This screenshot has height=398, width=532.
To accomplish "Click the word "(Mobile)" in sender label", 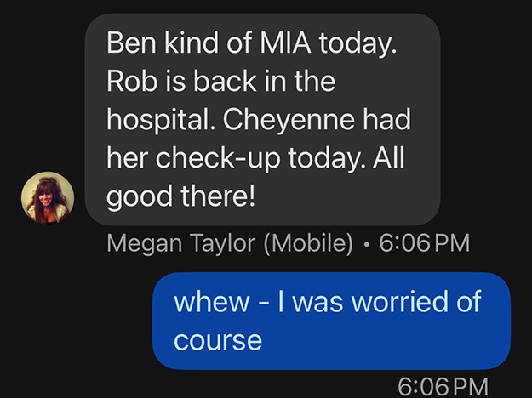I will (x=307, y=243).
